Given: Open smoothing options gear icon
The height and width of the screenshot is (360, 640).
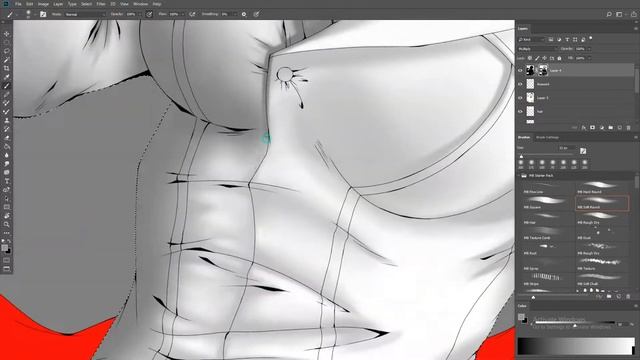Looking at the screenshot, I should [244, 14].
